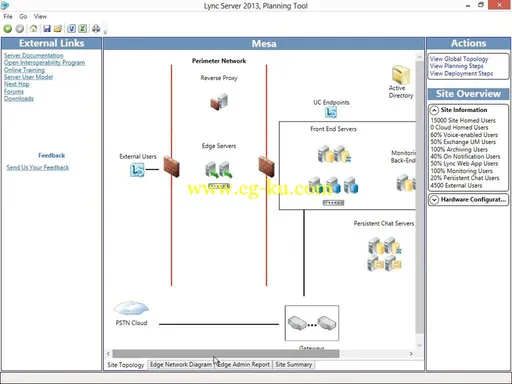Click the blue servers below Front End
Screen dimensions: 512x384
(333, 185)
